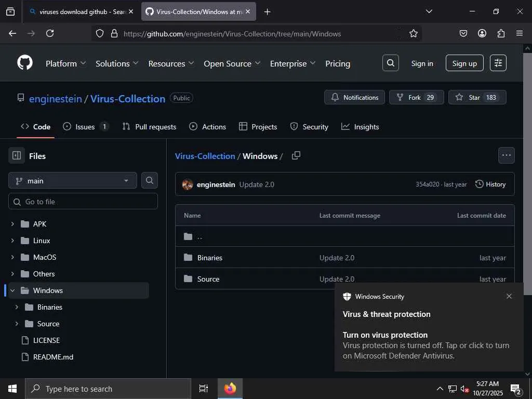Expand the APK folder in tree
This screenshot has height=399, width=532.
[x=12, y=224]
